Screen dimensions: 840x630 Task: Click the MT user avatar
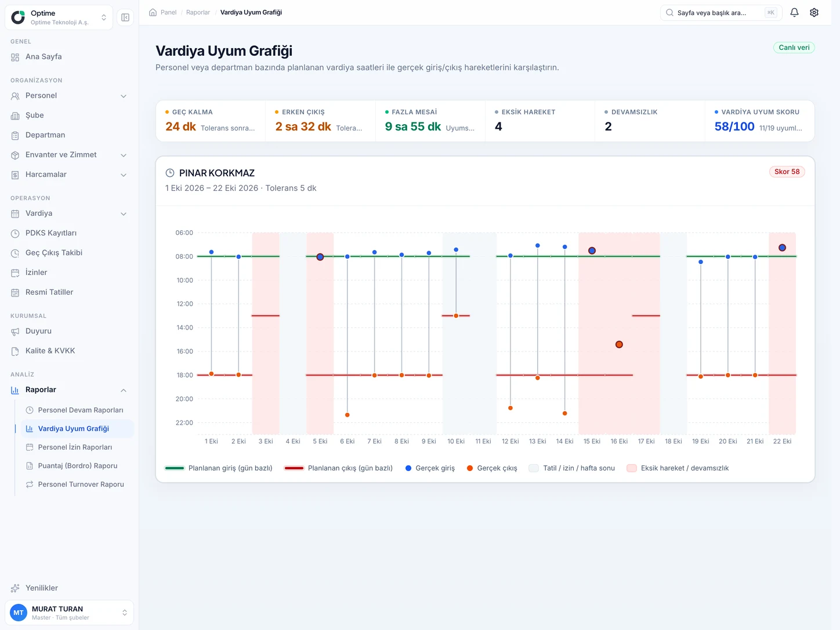click(x=19, y=613)
